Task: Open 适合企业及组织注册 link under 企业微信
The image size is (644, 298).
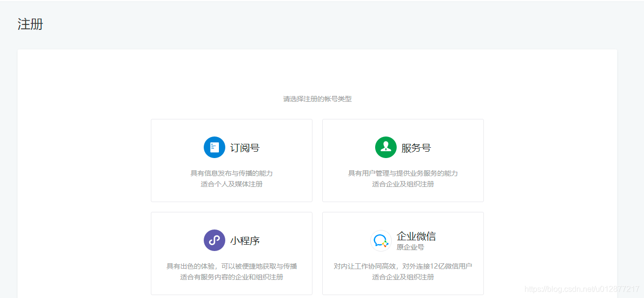Action: [x=403, y=276]
